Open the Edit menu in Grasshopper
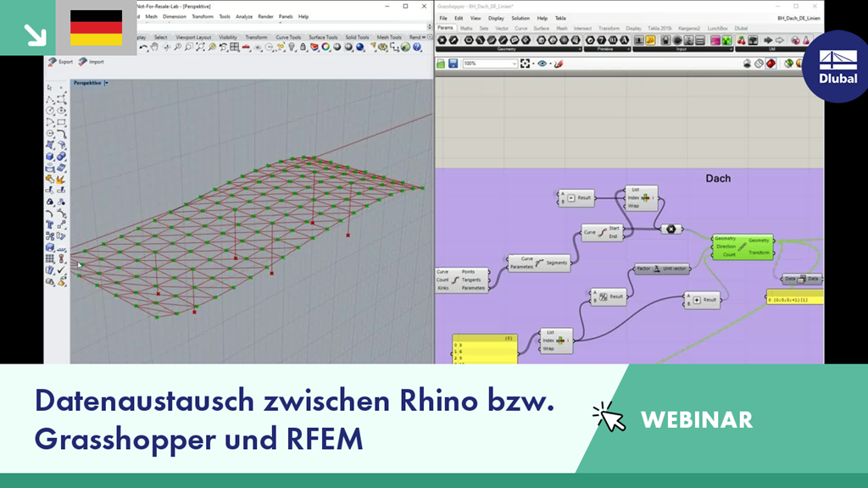The height and width of the screenshot is (488, 868). 459,19
